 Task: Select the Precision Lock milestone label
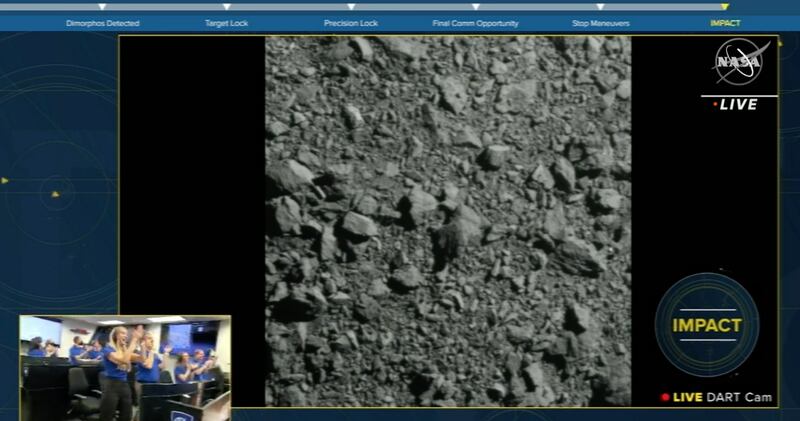point(350,22)
